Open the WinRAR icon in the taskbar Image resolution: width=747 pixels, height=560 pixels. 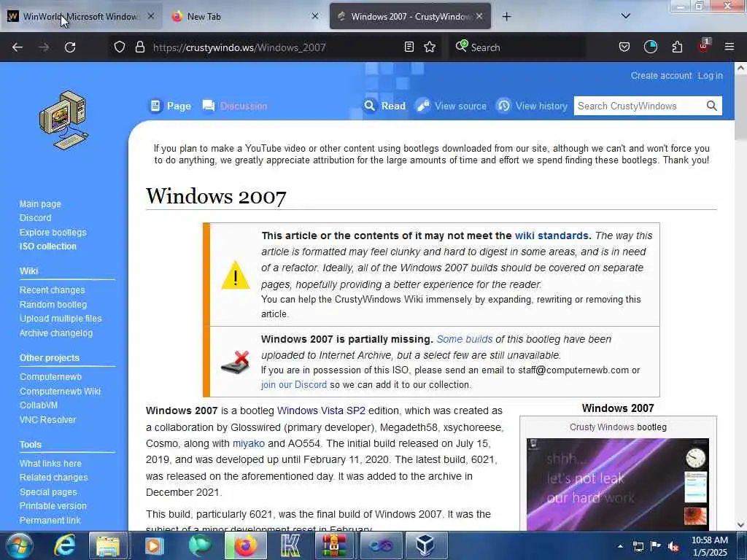(x=334, y=545)
